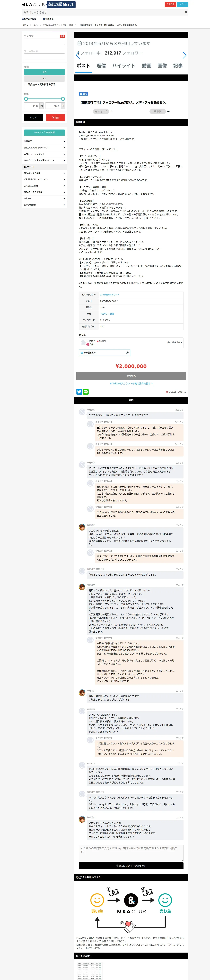Click left handle of price slider
The image size is (210, 980).
[26, 99]
